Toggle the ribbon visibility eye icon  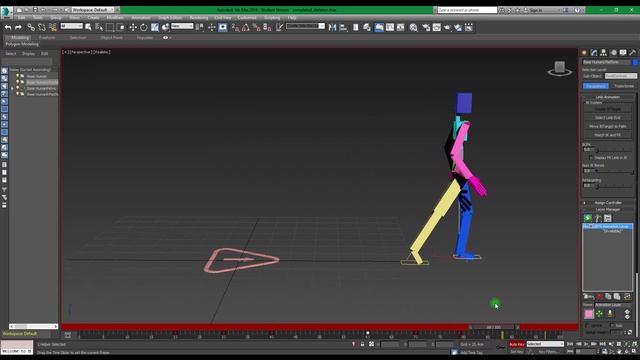(x=165, y=38)
